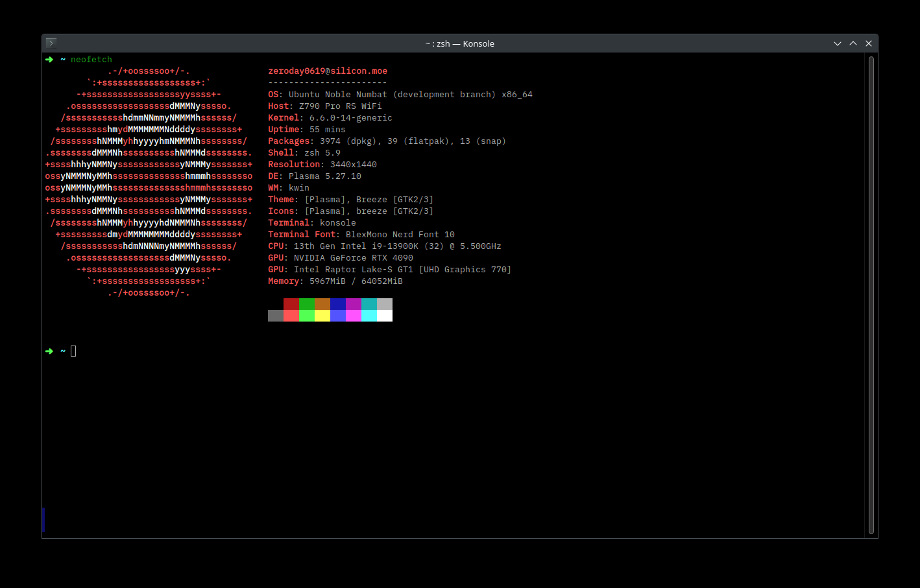This screenshot has height=588, width=920.
Task: Click the window title ~ : zsh — Konsole
Action: click(459, 43)
